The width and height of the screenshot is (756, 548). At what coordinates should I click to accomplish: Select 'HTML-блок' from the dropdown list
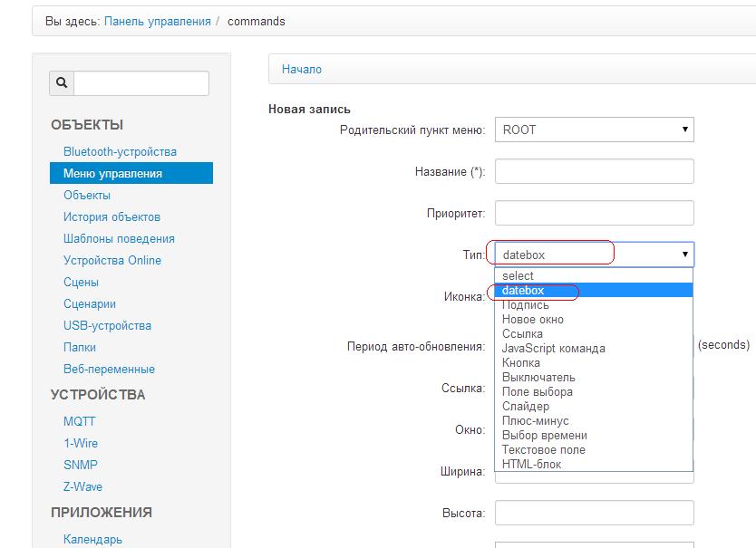(531, 464)
